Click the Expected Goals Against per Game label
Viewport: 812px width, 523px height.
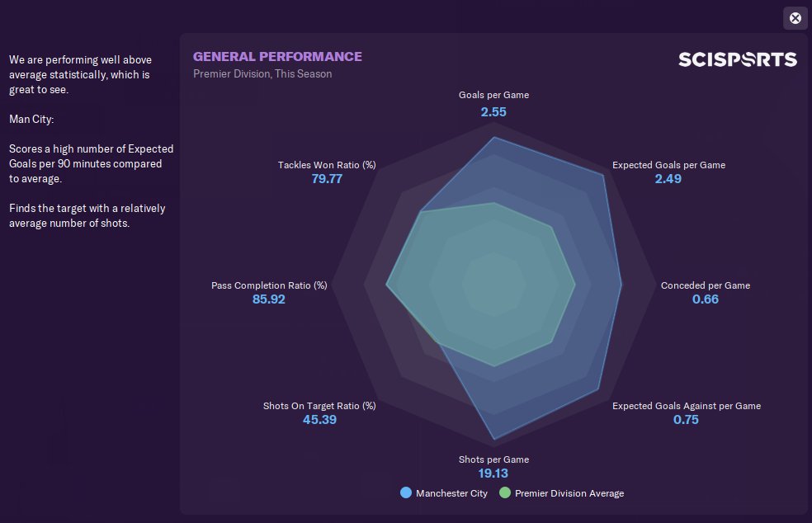pyautogui.click(x=686, y=406)
